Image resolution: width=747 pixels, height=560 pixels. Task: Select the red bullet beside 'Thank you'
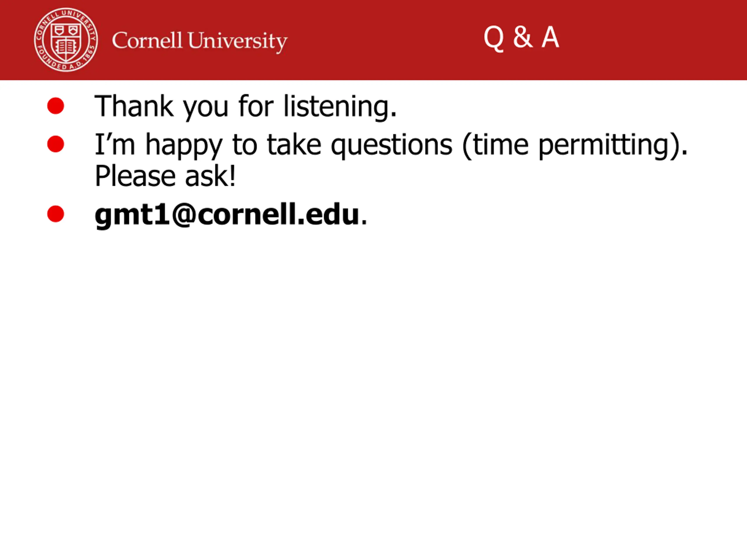pyautogui.click(x=56, y=106)
